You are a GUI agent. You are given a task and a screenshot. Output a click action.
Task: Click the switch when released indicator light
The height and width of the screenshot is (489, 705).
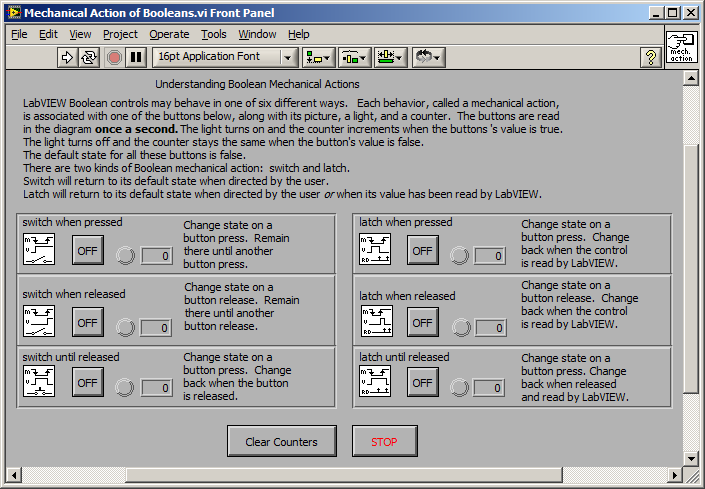coord(125,328)
